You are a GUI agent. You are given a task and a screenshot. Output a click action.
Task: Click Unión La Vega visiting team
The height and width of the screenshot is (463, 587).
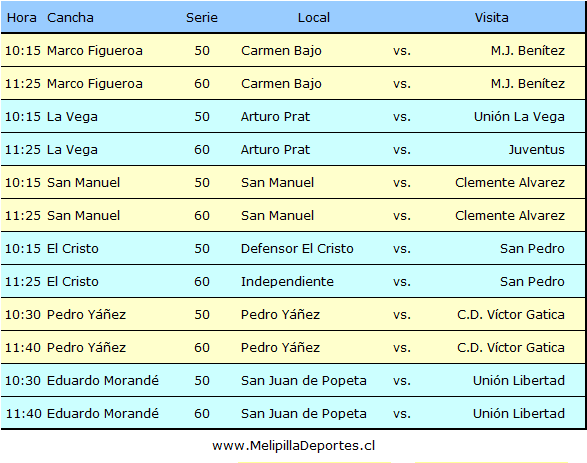coord(519,116)
